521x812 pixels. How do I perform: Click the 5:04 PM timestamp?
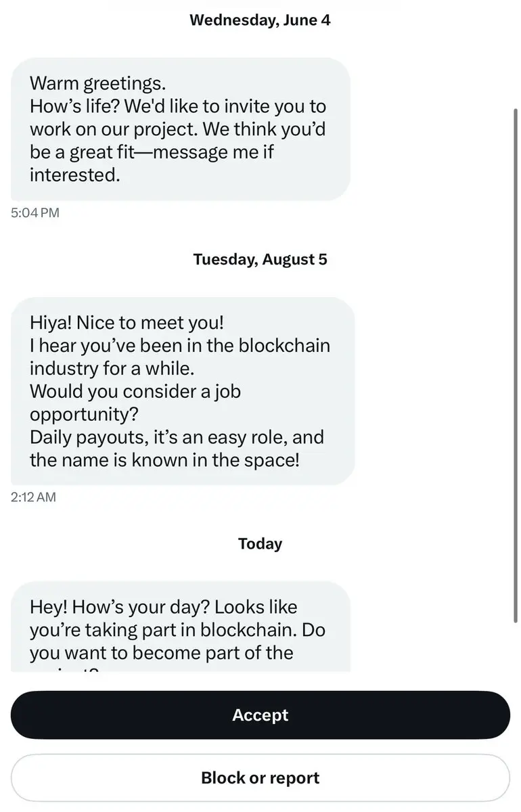35,213
